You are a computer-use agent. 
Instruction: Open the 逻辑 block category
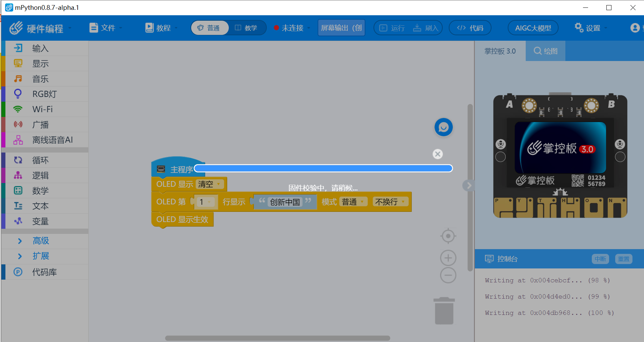pos(45,175)
